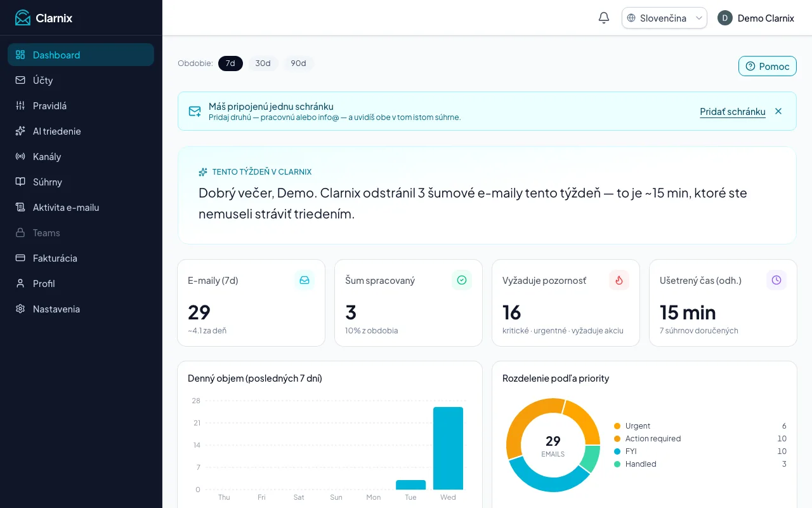Click the Handled legend label
This screenshot has height=508, width=812.
click(x=641, y=464)
